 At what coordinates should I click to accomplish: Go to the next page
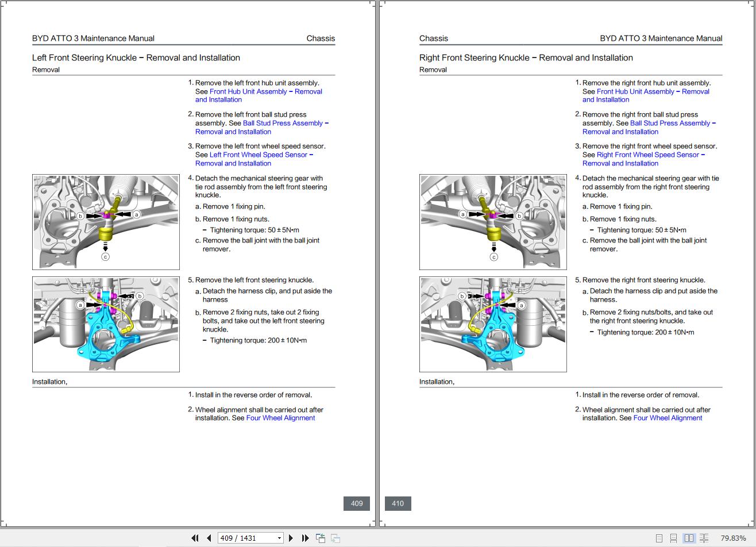coord(291,538)
